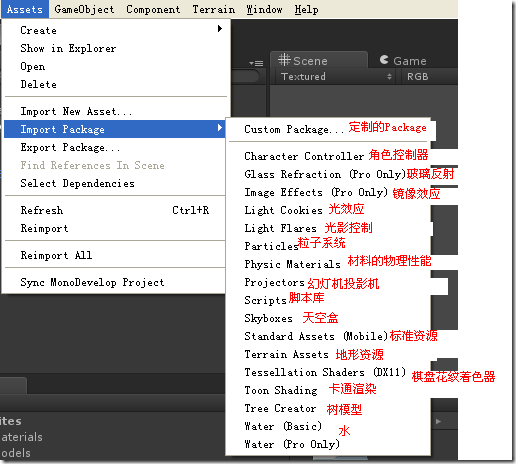This screenshot has height=464, width=516.
Task: Open the Textured draw mode dropdown
Action: (336, 77)
